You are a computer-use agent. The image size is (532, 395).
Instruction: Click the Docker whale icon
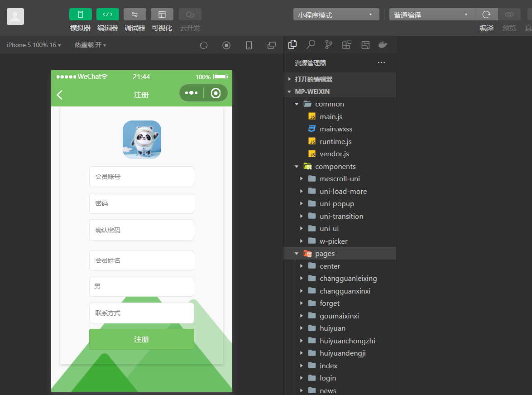click(x=383, y=44)
